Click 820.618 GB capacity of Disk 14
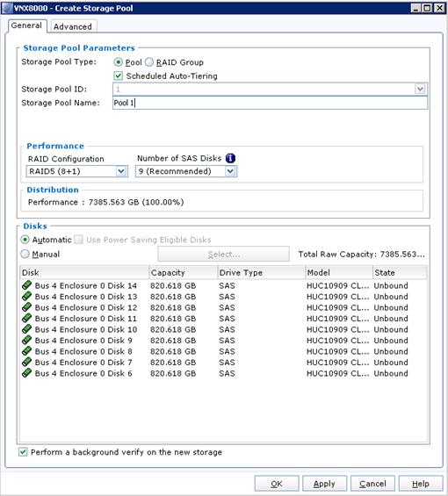The width and height of the screenshot is (448, 496). (x=173, y=285)
